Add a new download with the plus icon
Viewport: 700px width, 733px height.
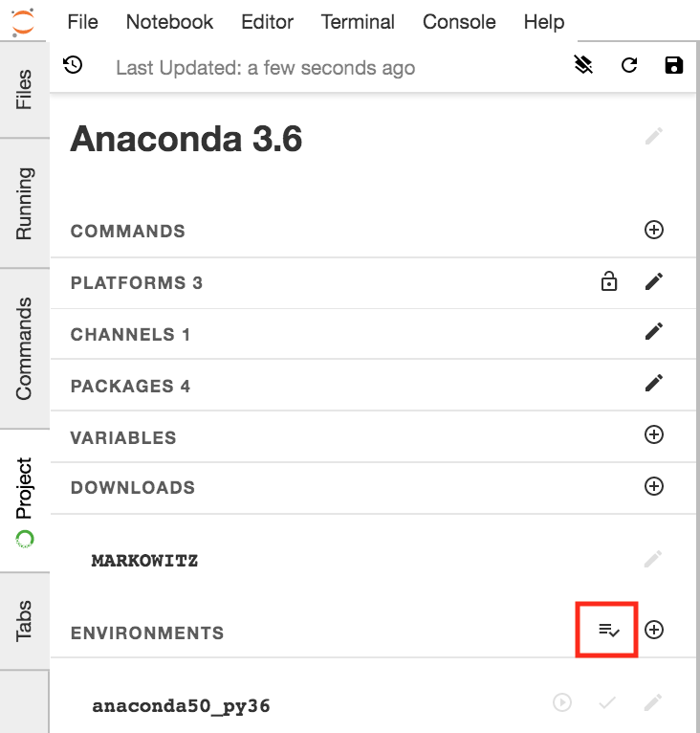pyautogui.click(x=654, y=486)
